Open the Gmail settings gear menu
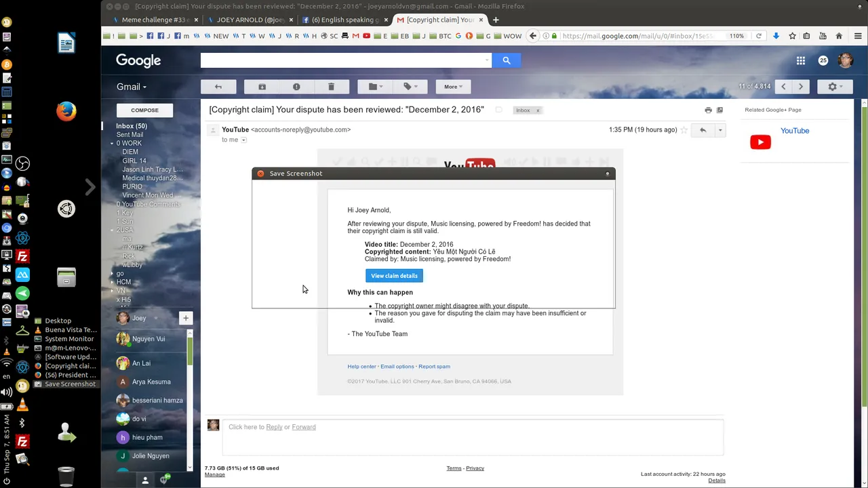 [x=835, y=87]
